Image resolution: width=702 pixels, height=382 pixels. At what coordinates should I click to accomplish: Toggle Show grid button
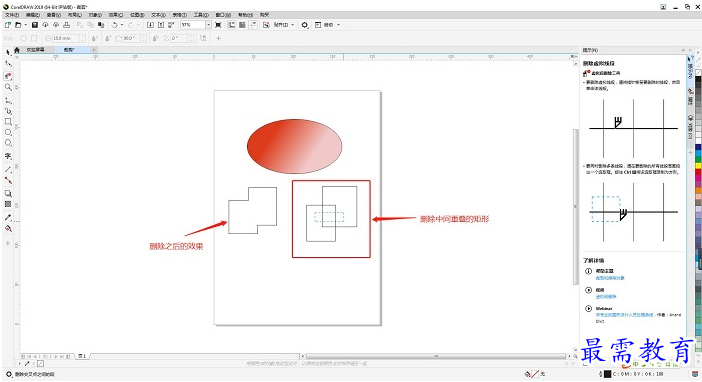point(242,25)
